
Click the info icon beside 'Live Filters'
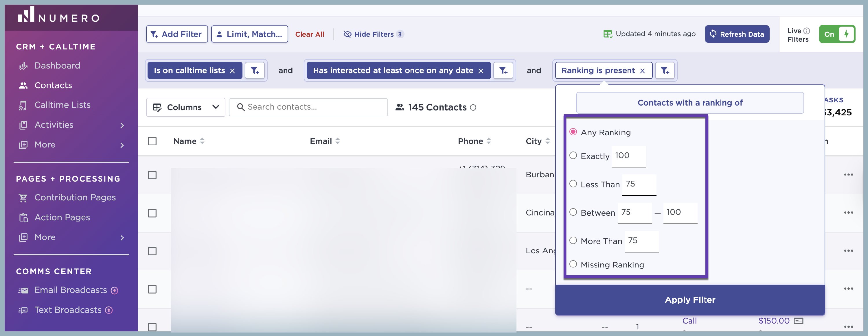[x=807, y=31]
